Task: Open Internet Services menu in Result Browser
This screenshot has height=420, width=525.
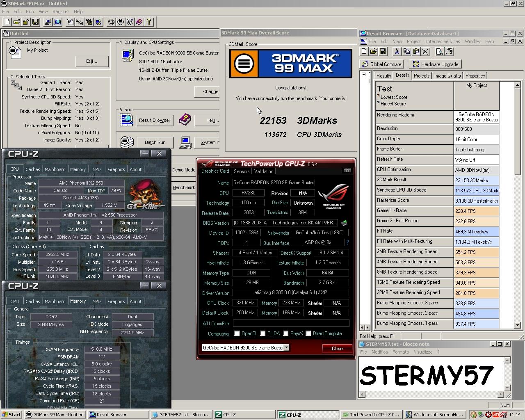Action: point(443,41)
